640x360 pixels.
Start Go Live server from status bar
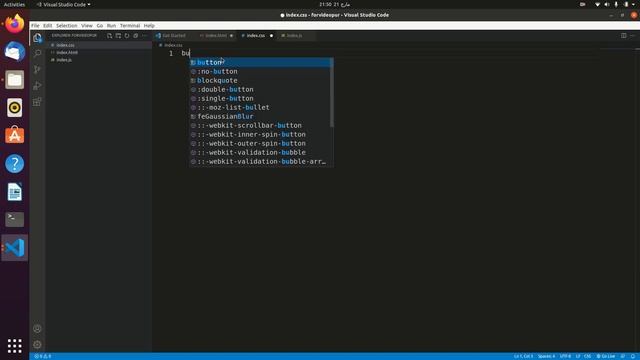(606, 356)
